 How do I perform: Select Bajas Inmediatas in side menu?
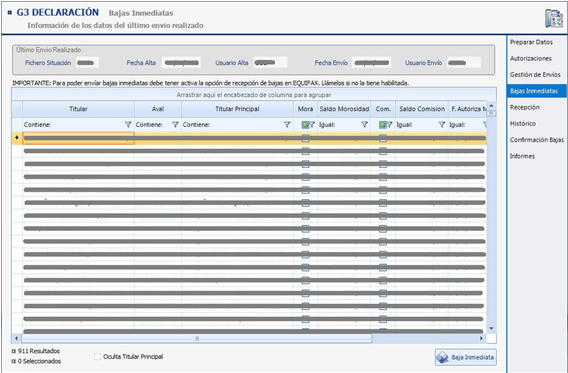click(536, 91)
